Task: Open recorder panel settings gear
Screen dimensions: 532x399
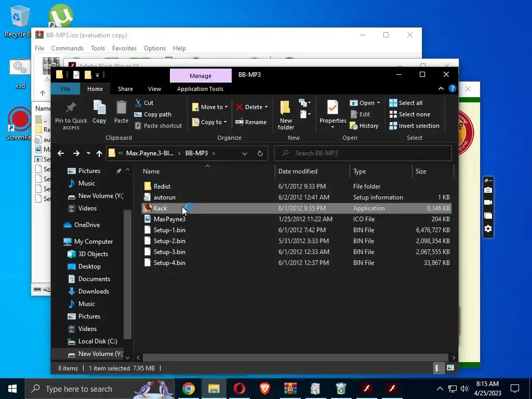Action: 488,229
